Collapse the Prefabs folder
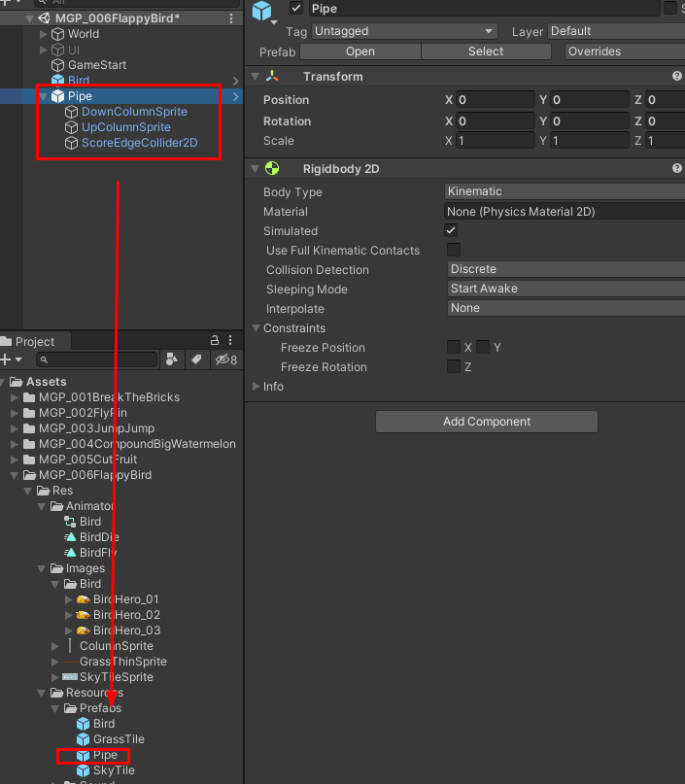Screen dimensions: 685x784 [x=55, y=708]
